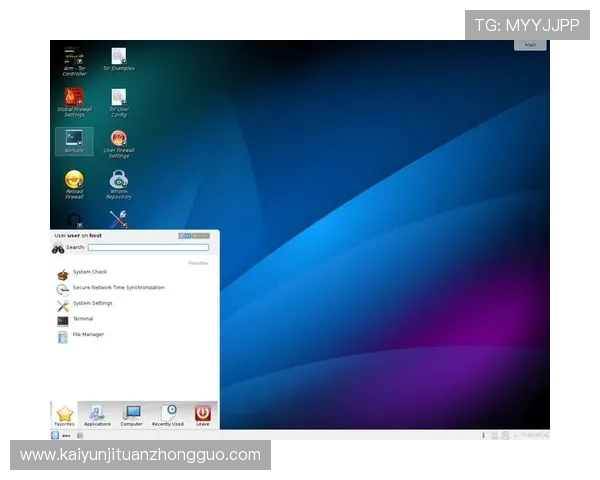
Task: Open System Settings from the launcher menu
Action: click(92, 303)
